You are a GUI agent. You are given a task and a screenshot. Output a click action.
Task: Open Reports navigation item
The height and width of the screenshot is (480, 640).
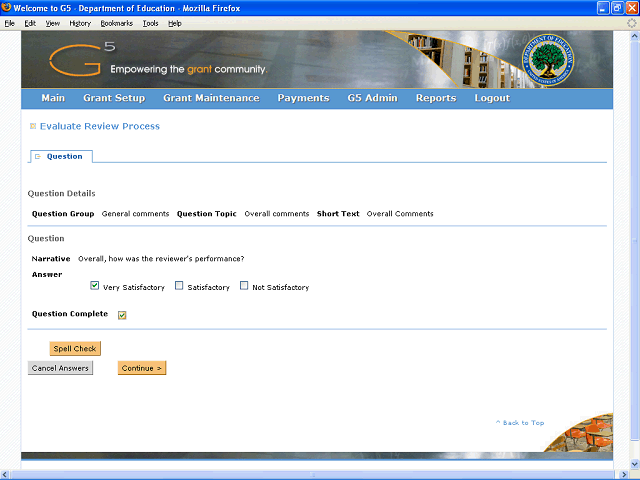[x=436, y=98]
